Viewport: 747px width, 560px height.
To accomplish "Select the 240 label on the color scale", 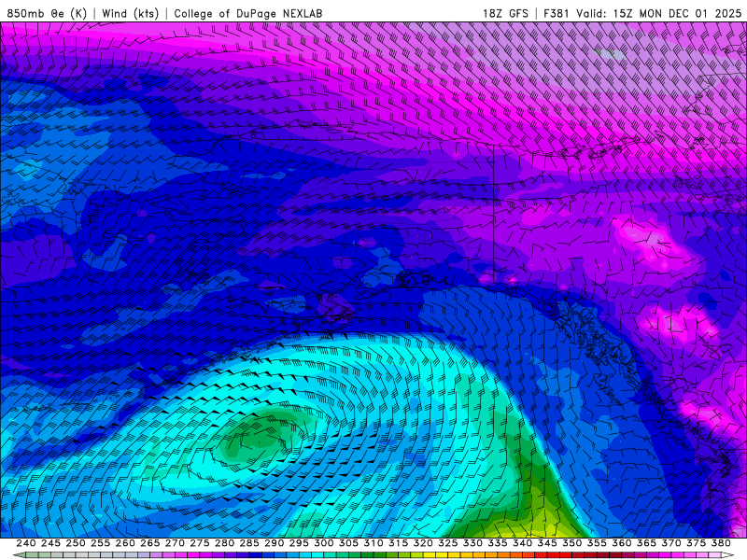I will coord(26,543).
